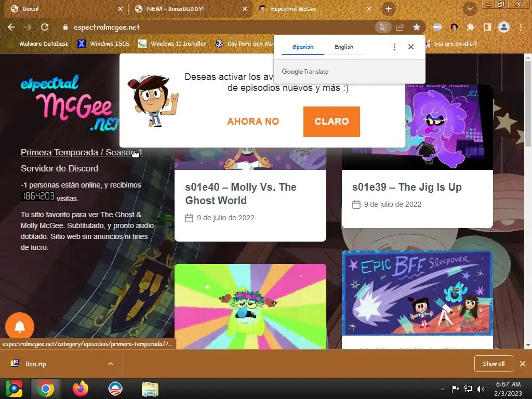The height and width of the screenshot is (399, 532).
Task: Click the forward navigation arrow
Action: coord(28,27)
